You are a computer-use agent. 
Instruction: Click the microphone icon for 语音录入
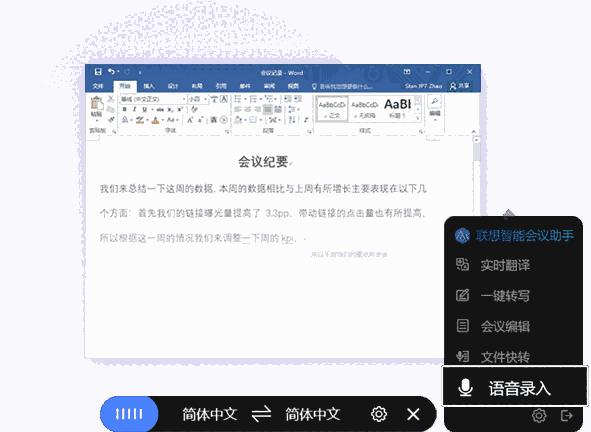point(465,388)
